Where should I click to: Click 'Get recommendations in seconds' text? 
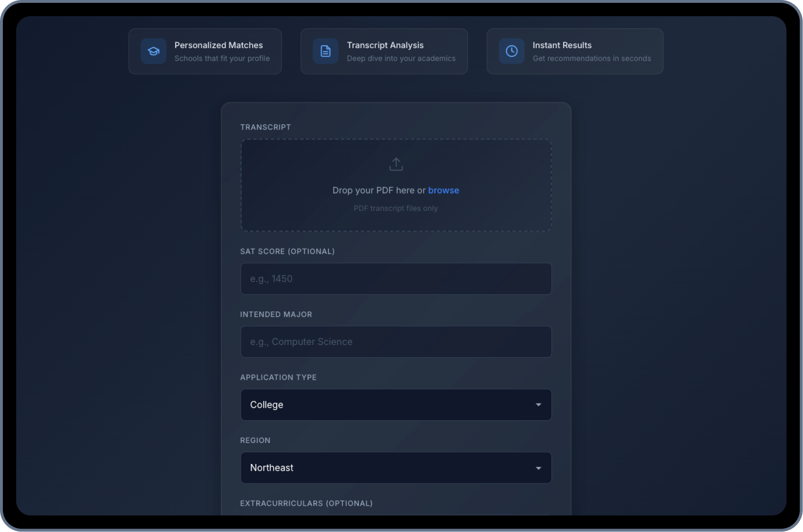click(592, 59)
